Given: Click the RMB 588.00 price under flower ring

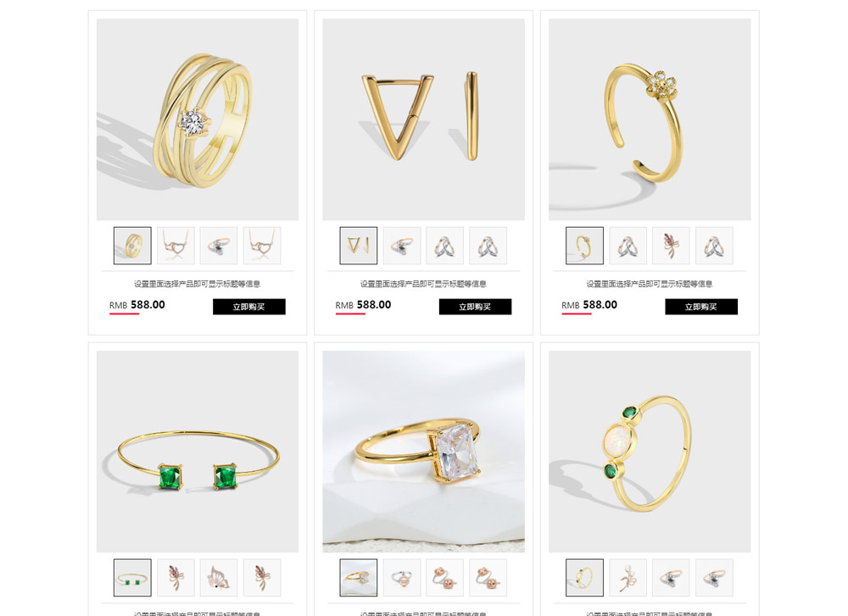Looking at the screenshot, I should [589, 305].
